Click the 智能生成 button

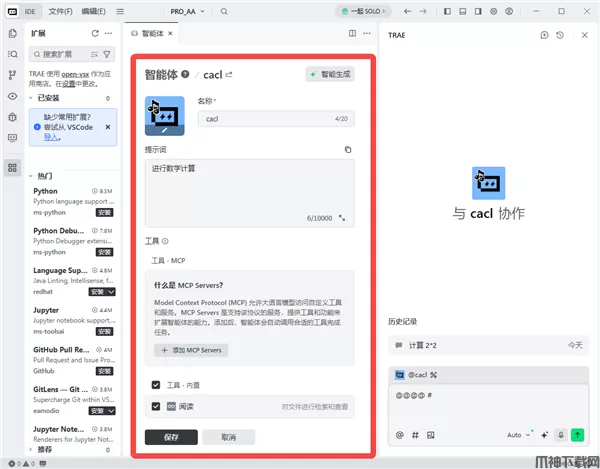point(330,74)
